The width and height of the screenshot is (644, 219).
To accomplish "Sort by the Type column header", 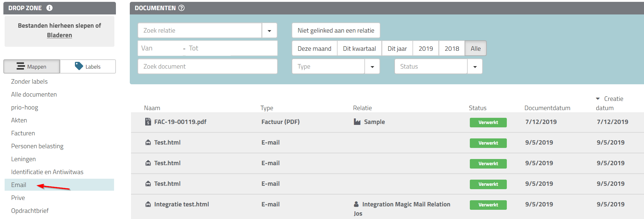I will (267, 108).
